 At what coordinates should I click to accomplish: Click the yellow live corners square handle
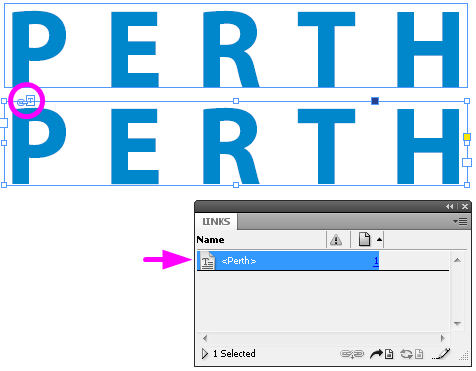pyautogui.click(x=467, y=137)
